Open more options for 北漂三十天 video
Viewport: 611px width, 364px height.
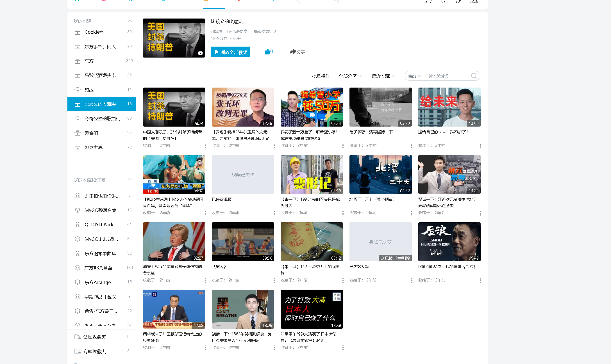[412, 213]
